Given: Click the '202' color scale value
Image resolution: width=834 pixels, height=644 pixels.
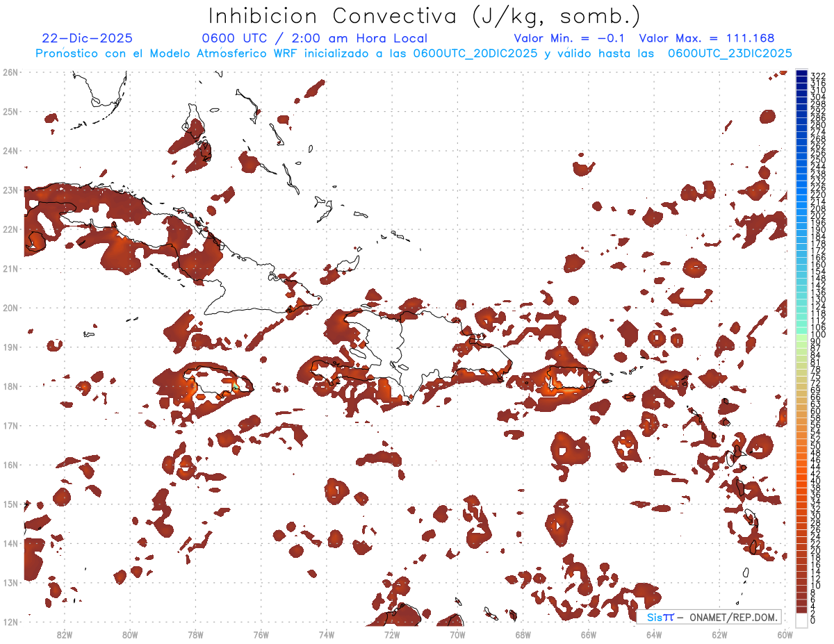Looking at the screenshot, I should coord(817,216).
